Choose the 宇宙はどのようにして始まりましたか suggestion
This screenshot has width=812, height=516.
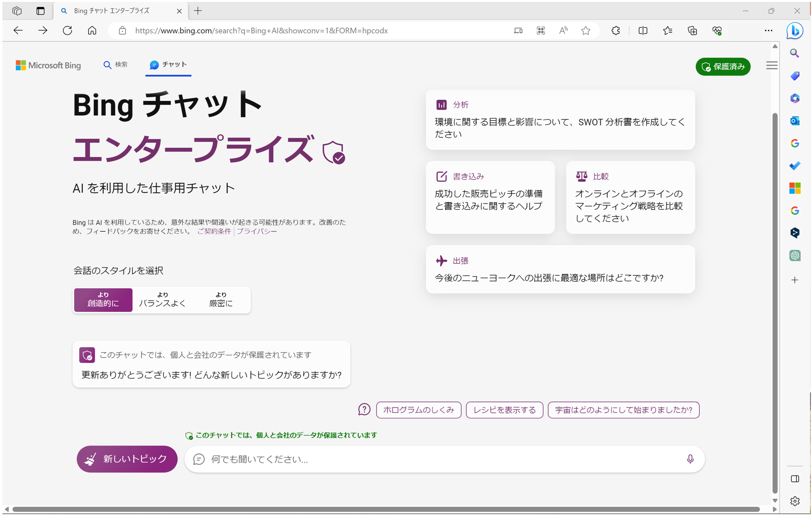[x=624, y=409]
